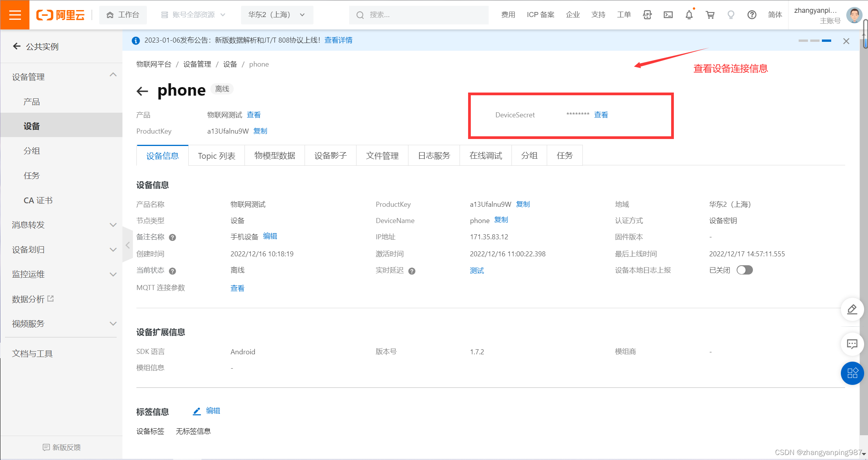Screen dimensions: 868x460
Task: Open the 在线调试 tab
Action: (486, 156)
